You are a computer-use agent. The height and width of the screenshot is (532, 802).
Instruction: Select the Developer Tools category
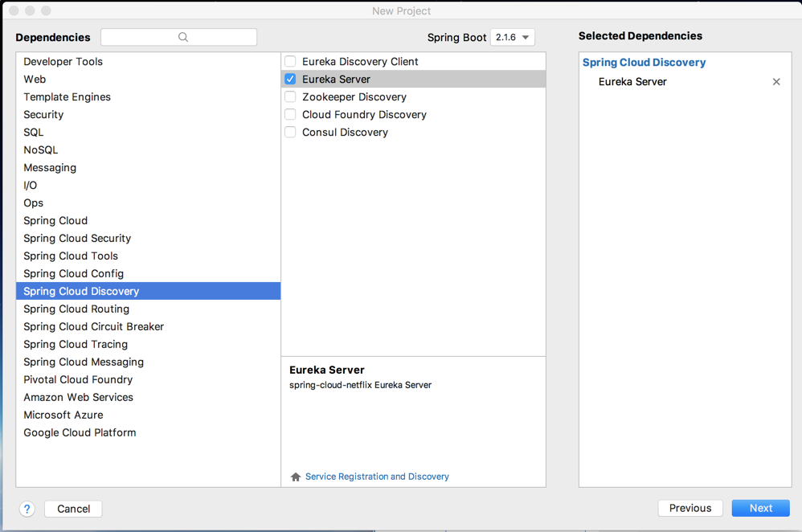(149, 61)
